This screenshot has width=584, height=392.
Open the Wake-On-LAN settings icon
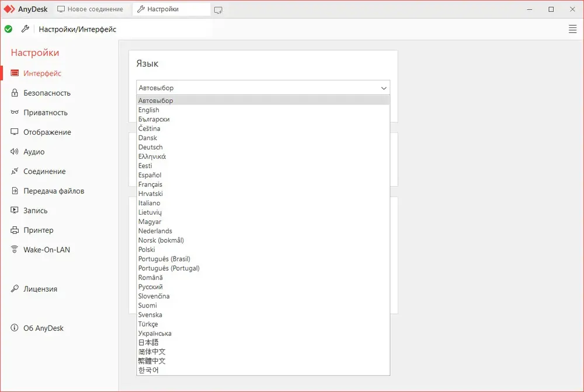(15, 250)
